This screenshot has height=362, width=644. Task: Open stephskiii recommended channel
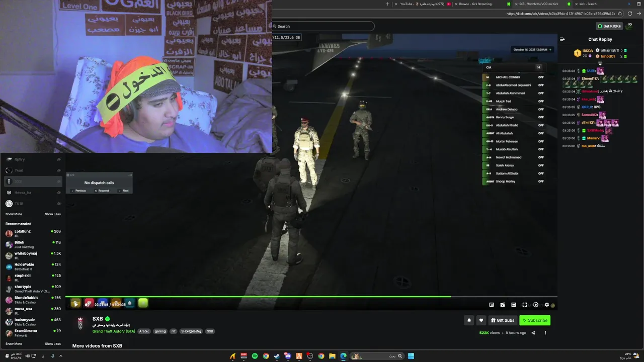point(33,278)
